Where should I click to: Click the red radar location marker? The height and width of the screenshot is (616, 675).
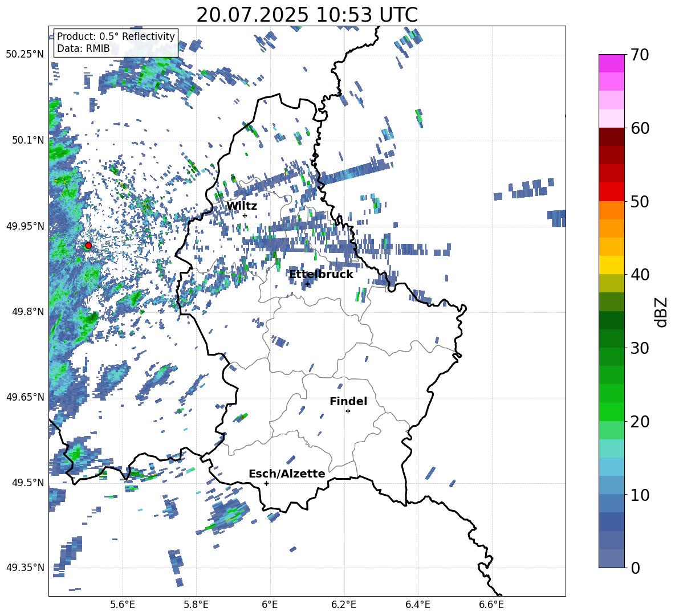pos(88,246)
